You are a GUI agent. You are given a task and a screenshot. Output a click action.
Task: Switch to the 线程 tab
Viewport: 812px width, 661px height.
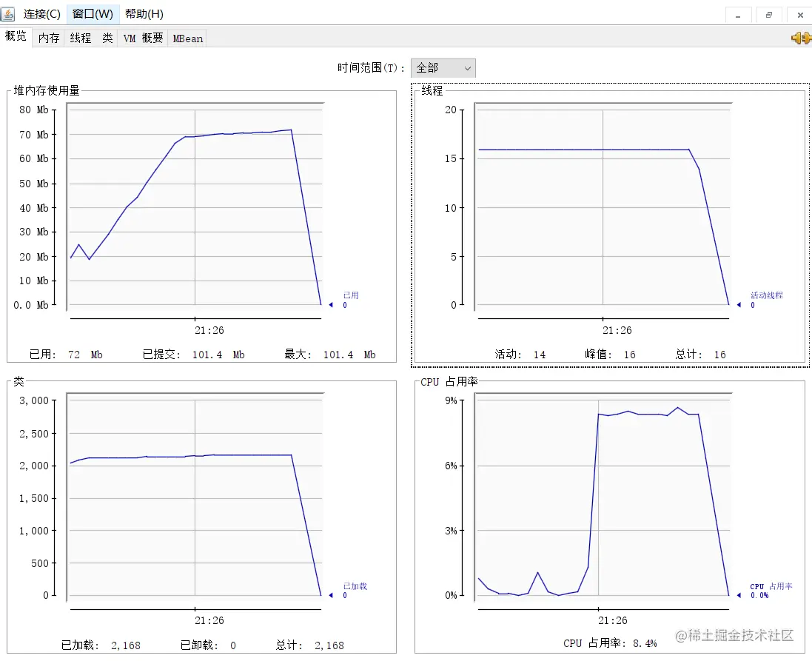(x=80, y=38)
